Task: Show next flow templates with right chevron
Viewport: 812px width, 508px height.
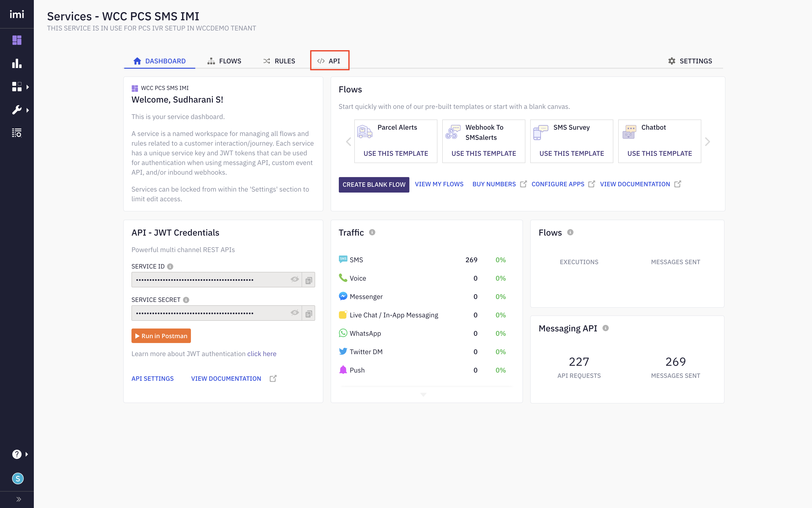Action: click(x=707, y=142)
